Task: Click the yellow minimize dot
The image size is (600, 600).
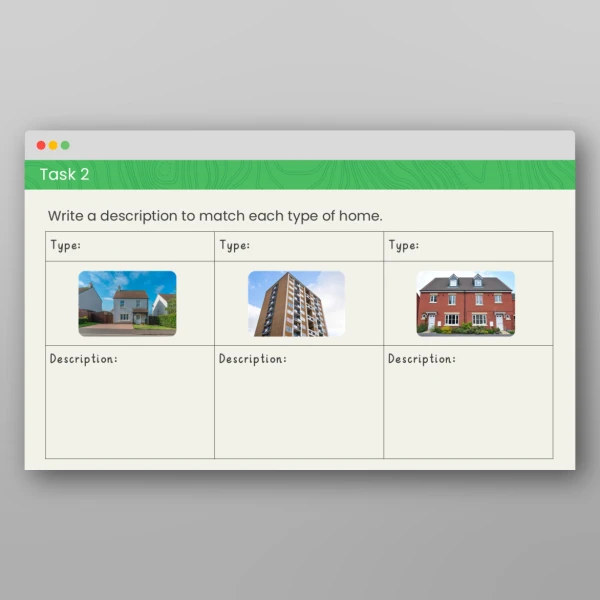Action: [x=53, y=145]
